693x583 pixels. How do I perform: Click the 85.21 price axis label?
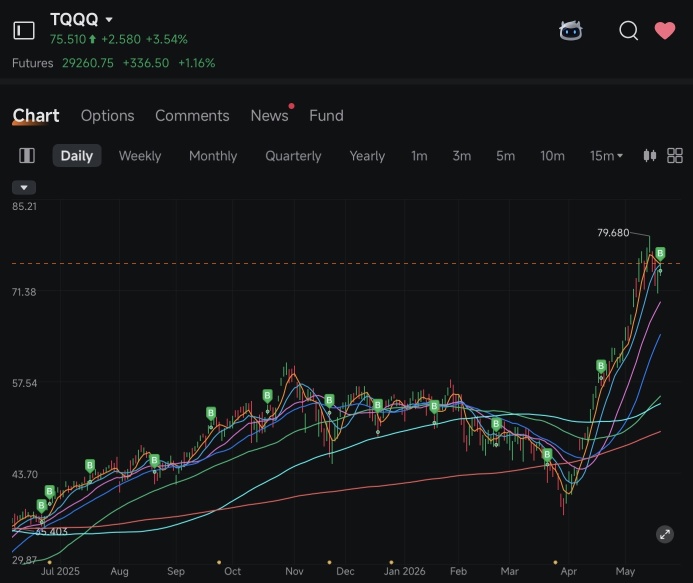click(25, 206)
